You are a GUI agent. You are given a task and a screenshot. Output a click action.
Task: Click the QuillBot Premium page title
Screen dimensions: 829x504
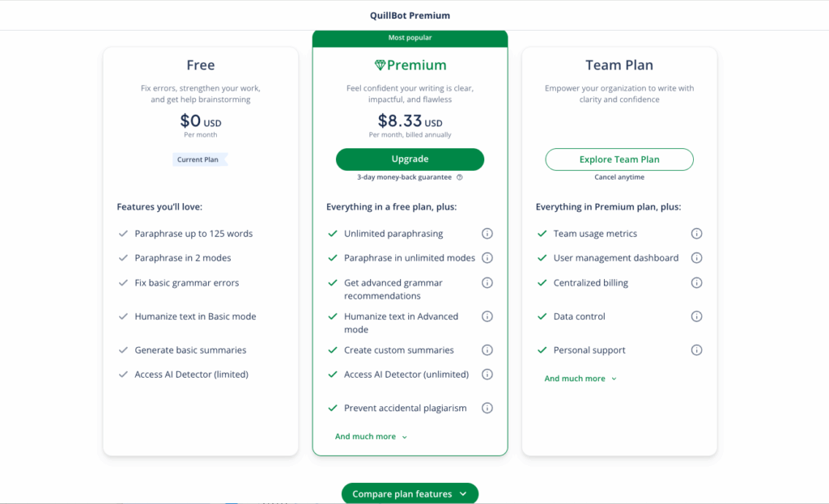pos(410,15)
